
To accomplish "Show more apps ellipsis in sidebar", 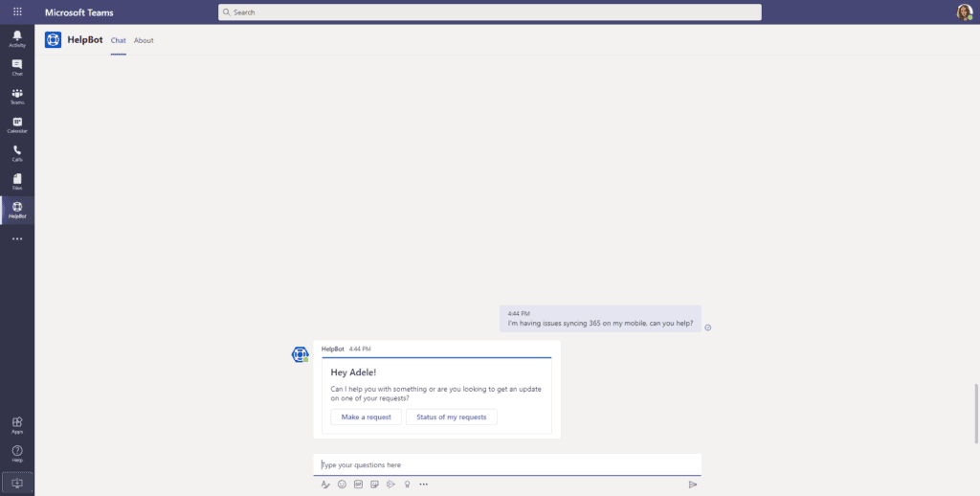I will click(17, 239).
